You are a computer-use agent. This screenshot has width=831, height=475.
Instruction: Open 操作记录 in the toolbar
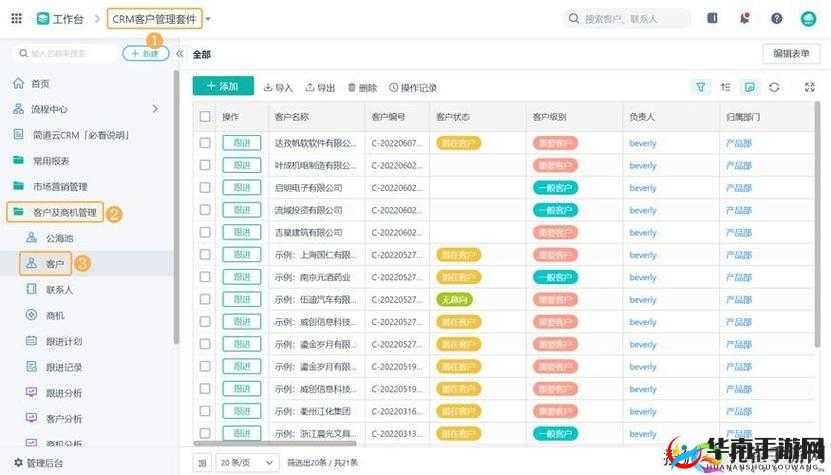click(413, 87)
